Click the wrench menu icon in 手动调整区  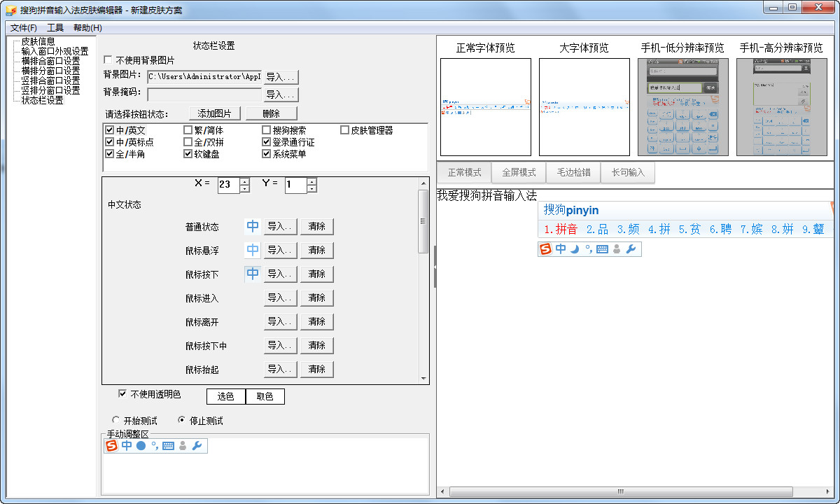click(197, 445)
